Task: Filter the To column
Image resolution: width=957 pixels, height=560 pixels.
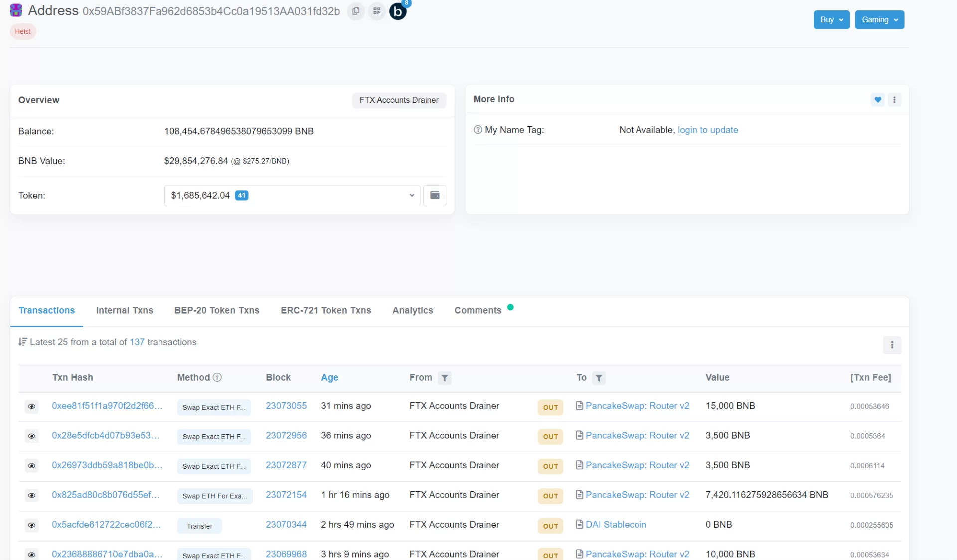Action: coord(599,378)
